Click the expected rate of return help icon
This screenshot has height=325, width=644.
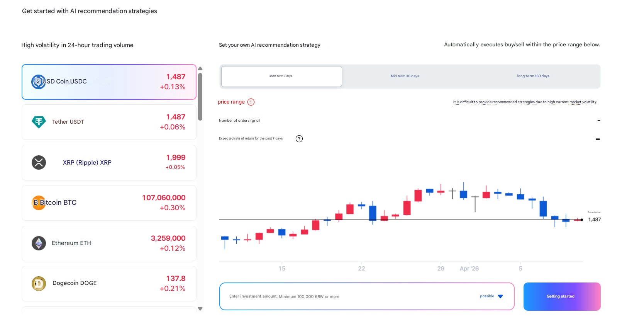299,139
